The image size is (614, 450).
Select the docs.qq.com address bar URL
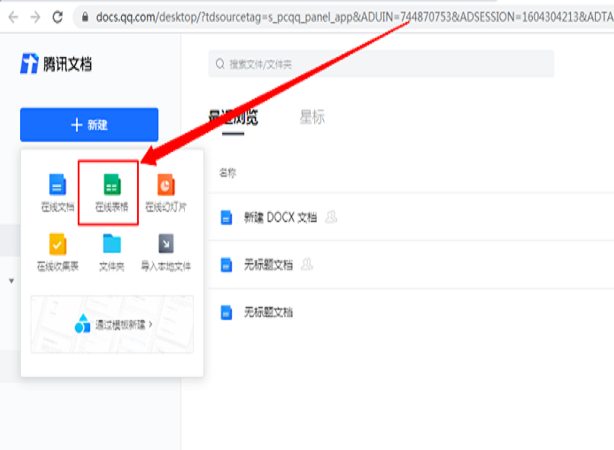[x=354, y=17]
